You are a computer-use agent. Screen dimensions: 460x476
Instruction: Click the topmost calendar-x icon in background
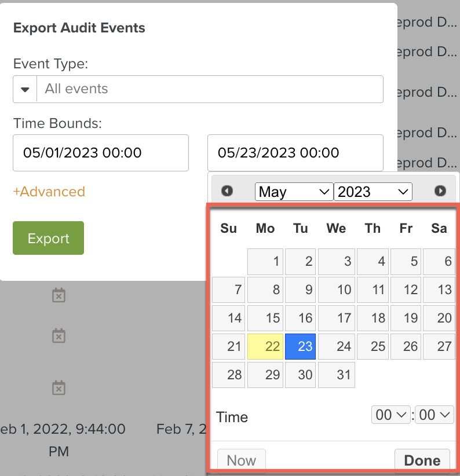click(x=59, y=295)
